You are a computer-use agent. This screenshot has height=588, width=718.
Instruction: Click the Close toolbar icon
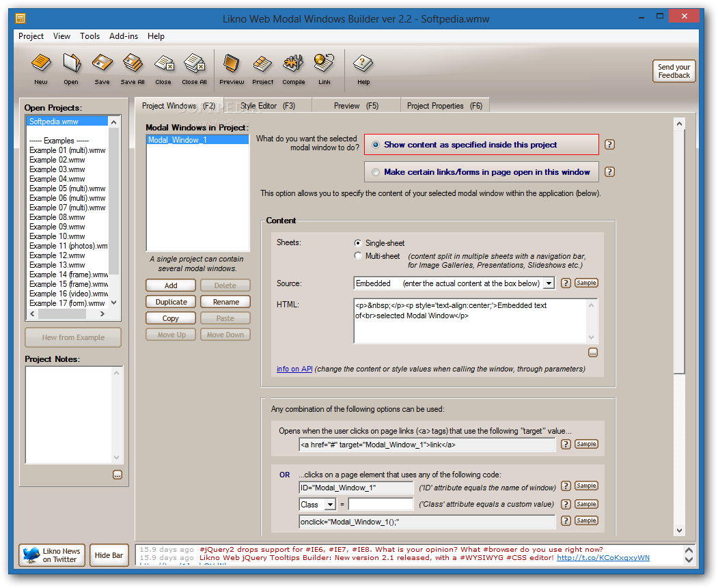point(163,69)
